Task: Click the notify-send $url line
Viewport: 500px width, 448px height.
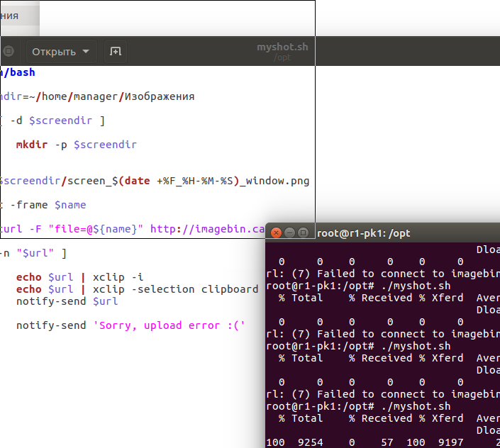Action: pos(67,301)
